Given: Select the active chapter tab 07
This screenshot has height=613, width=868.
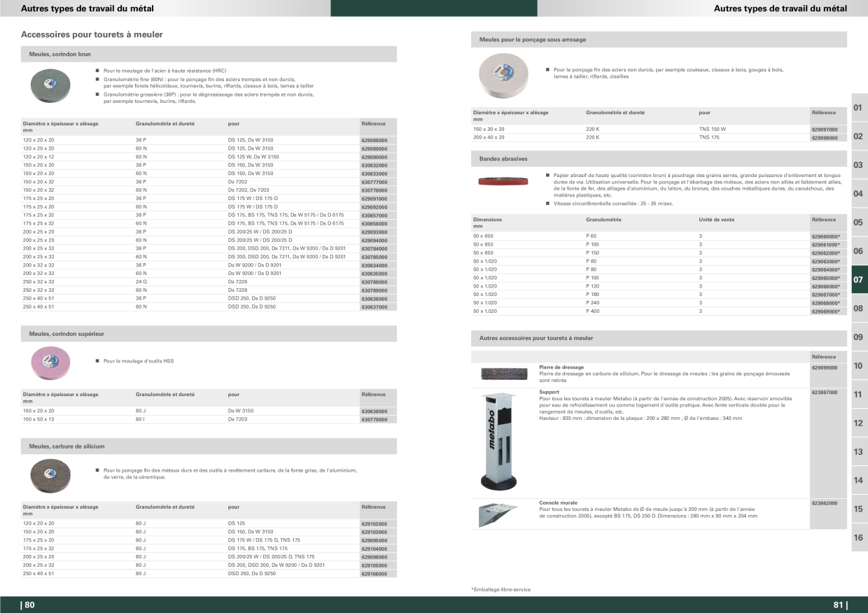Looking at the screenshot, I should 859,280.
